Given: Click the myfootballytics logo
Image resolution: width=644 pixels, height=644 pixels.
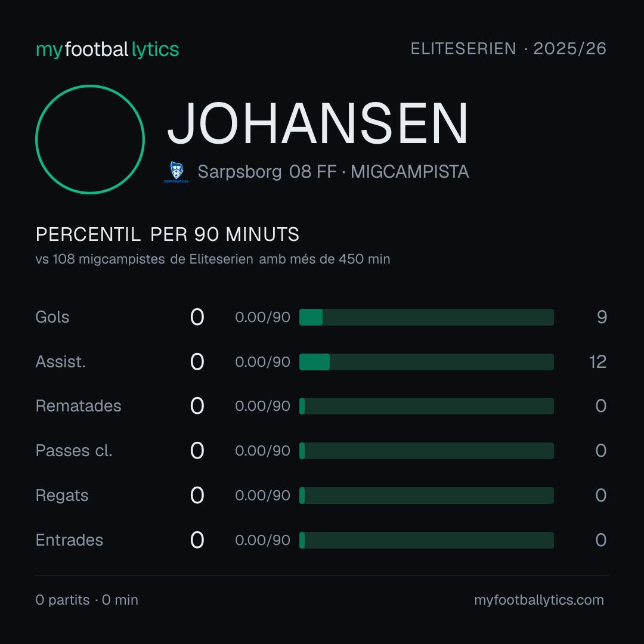Looking at the screenshot, I should 107,49.
